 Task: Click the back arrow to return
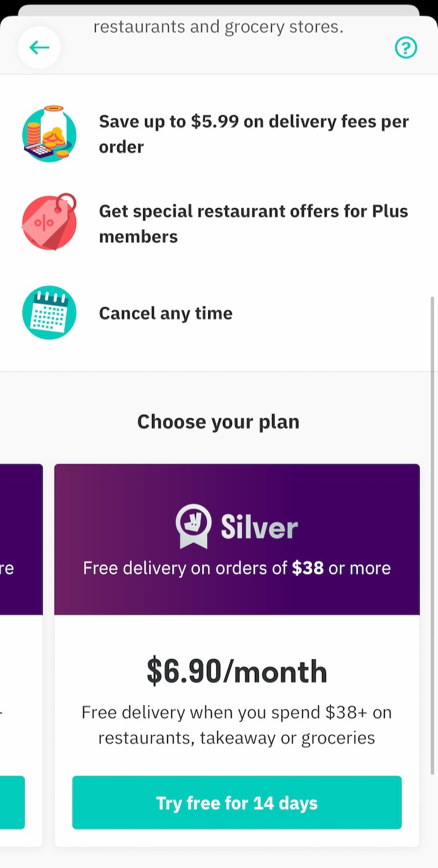(x=39, y=47)
